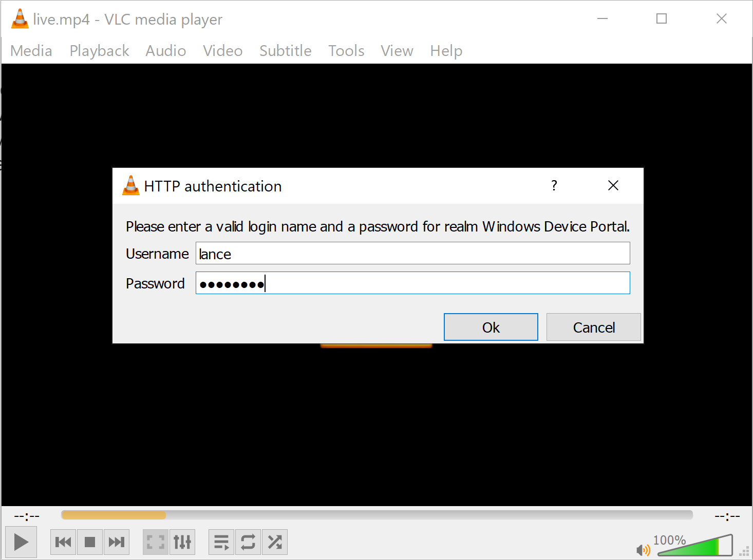Screen dimensions: 753x560
Task: Click the dialog help question mark
Action: 554,185
